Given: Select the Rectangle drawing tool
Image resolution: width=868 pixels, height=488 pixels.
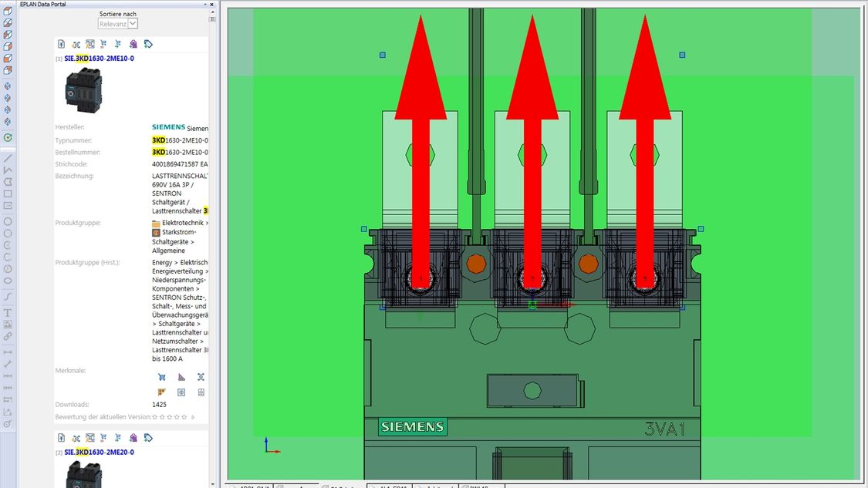Looking at the screenshot, I should tap(8, 194).
